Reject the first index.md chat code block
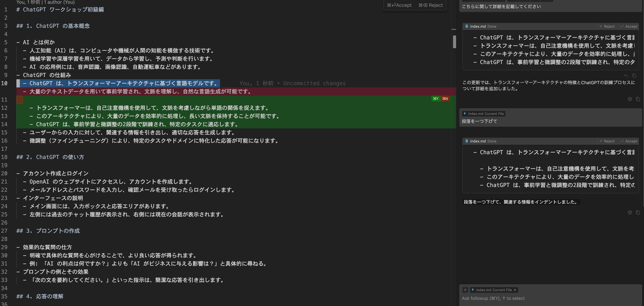This screenshot has height=306, width=644. click(x=607, y=26)
